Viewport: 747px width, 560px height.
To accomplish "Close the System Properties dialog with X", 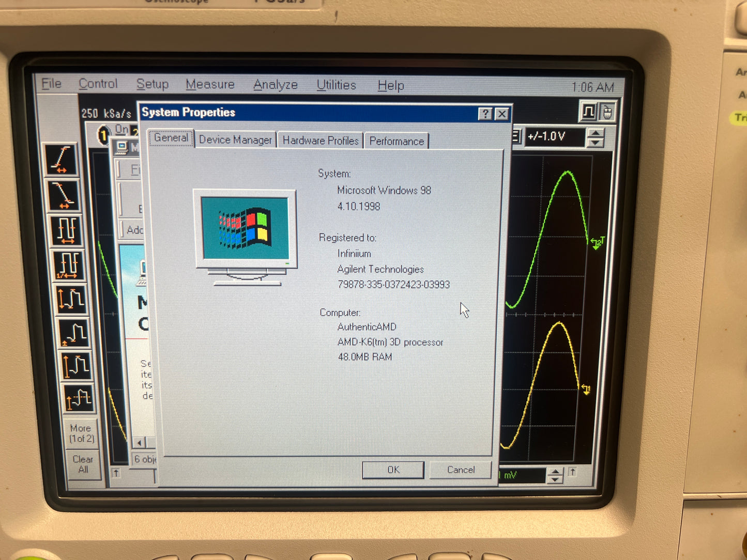I will (x=501, y=114).
